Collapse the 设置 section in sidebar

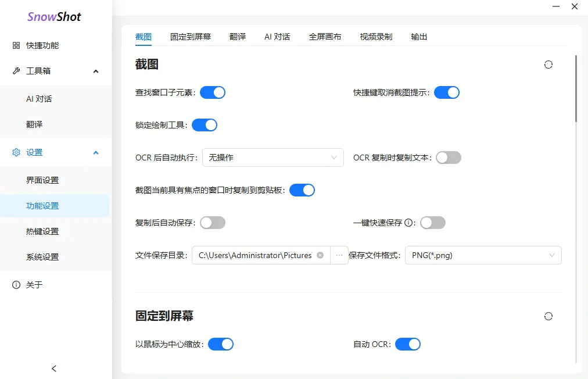pyautogui.click(x=95, y=152)
